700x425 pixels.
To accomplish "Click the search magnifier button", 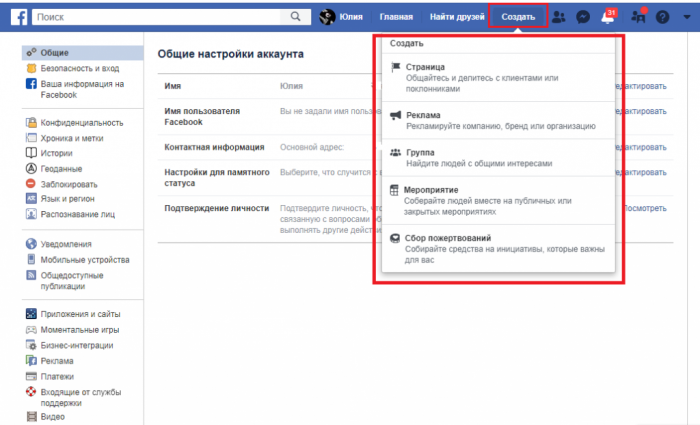I will point(294,17).
